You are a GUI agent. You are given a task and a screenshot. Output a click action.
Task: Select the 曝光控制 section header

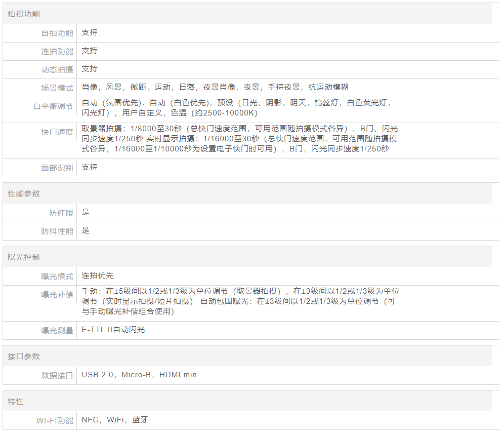point(24,257)
